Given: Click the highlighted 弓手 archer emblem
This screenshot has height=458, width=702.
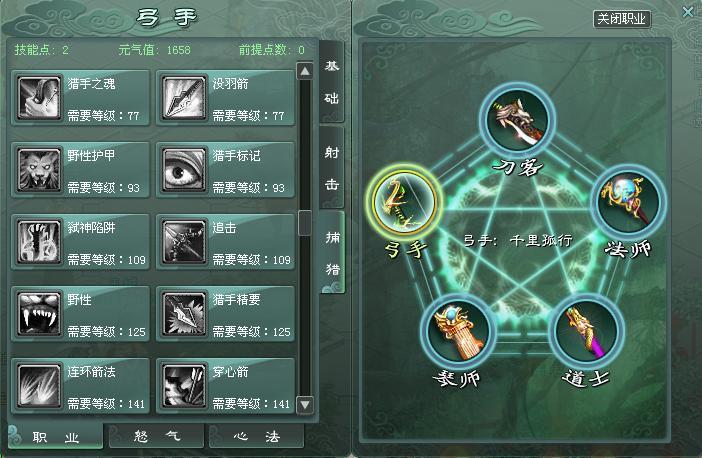Looking at the screenshot, I should point(405,202).
